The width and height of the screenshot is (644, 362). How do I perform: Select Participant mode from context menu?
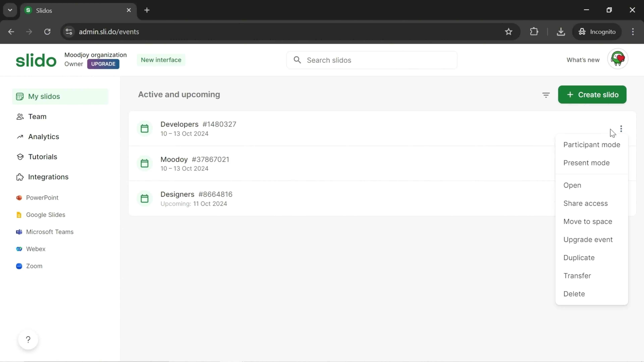[x=592, y=144]
